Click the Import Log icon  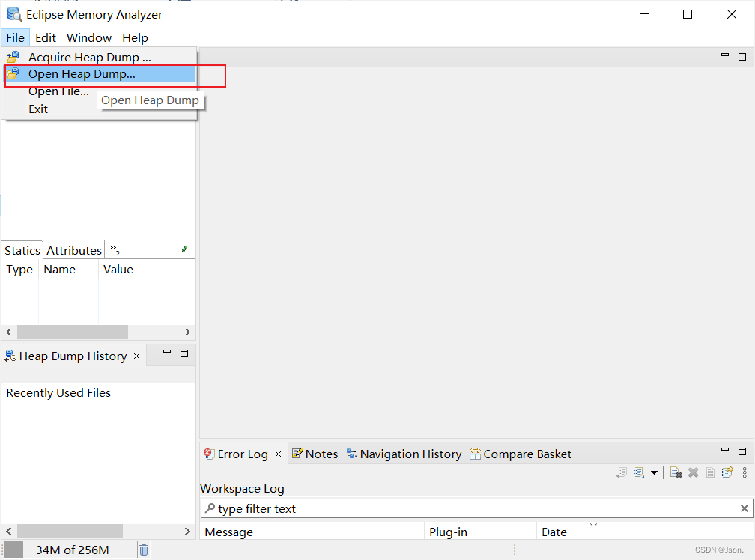point(639,473)
